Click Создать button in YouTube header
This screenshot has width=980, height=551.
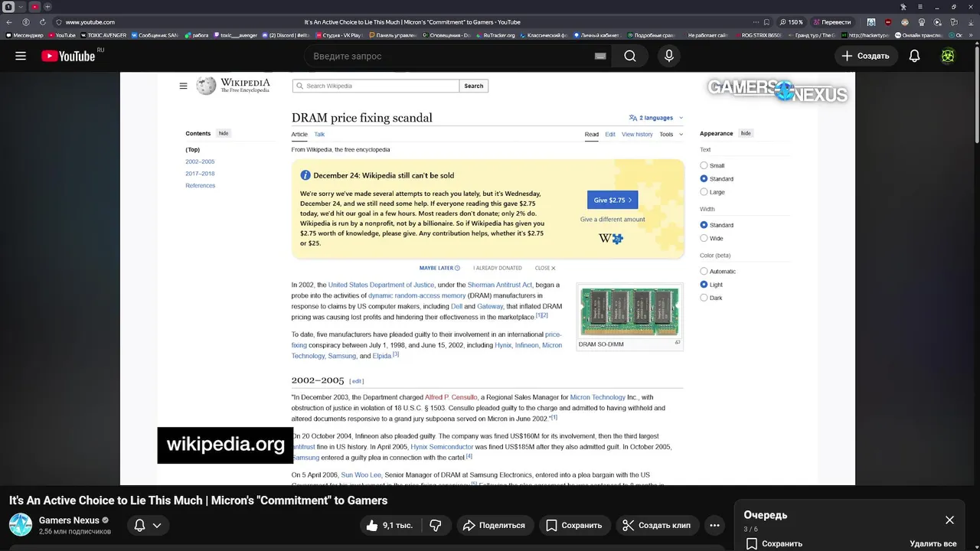pos(866,56)
